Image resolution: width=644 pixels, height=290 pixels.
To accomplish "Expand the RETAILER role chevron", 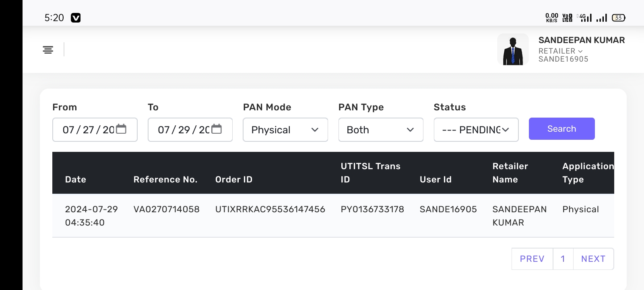I will (580, 51).
